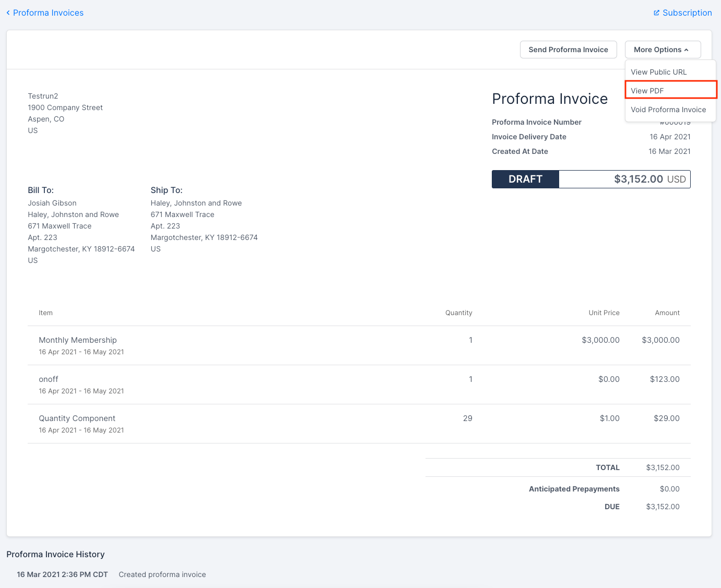Screen dimensions: 721x588
Task: Select the Quantity Component line item
Action: (77, 418)
